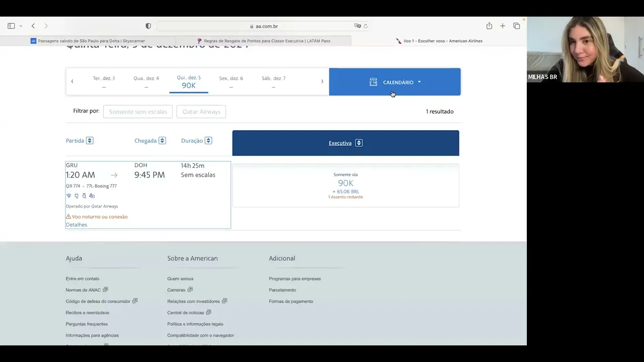Open the Recibos e reembolsos link
Screen dimensions: 644x362
point(88,313)
